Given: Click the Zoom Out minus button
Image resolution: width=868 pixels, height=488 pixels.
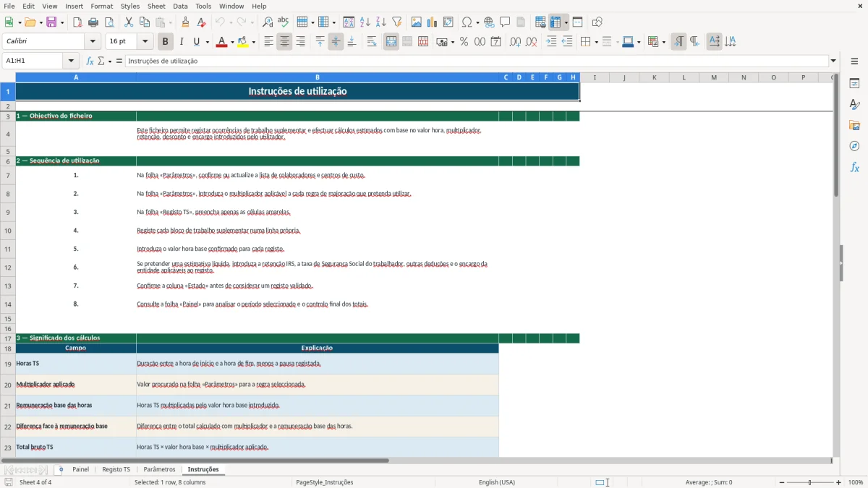Looking at the screenshot, I should 780,482.
